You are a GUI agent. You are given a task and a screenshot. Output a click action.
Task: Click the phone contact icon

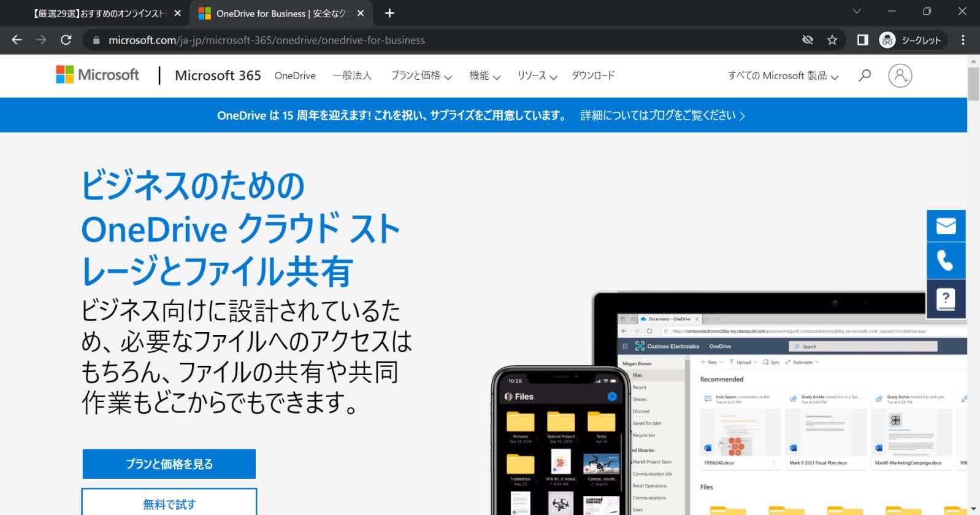point(946,261)
